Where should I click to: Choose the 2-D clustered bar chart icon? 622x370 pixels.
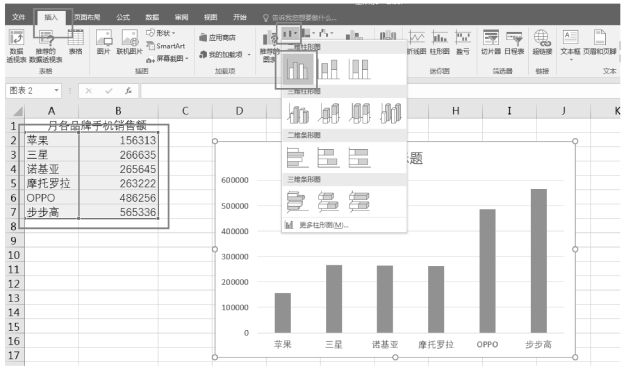pos(298,157)
